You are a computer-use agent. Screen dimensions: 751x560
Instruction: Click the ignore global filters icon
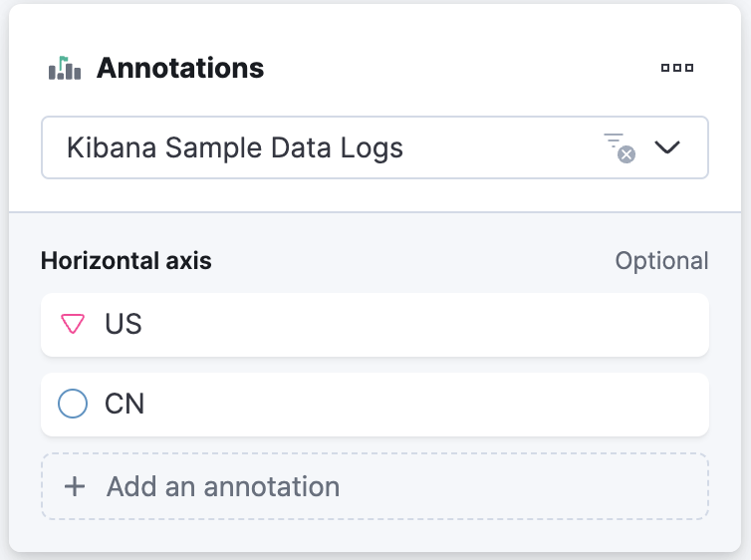tap(619, 147)
